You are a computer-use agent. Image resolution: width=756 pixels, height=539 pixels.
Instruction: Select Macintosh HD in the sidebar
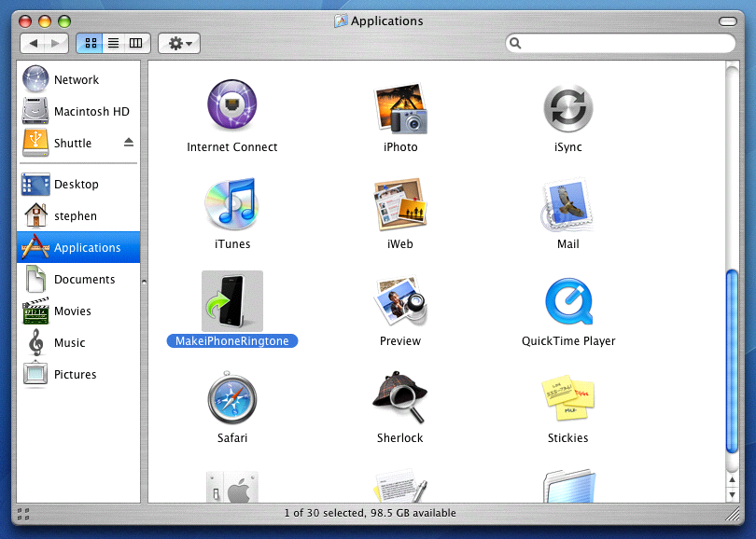coord(78,111)
